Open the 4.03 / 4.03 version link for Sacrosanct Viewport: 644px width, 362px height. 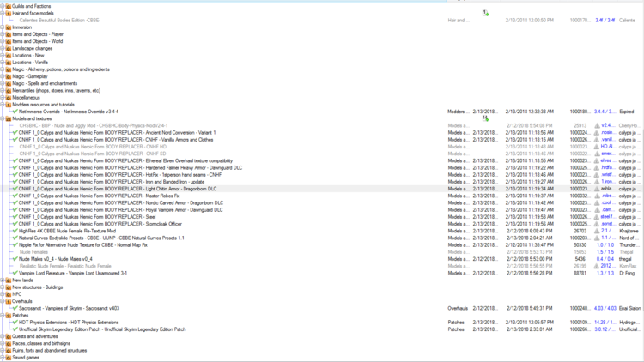click(x=605, y=308)
